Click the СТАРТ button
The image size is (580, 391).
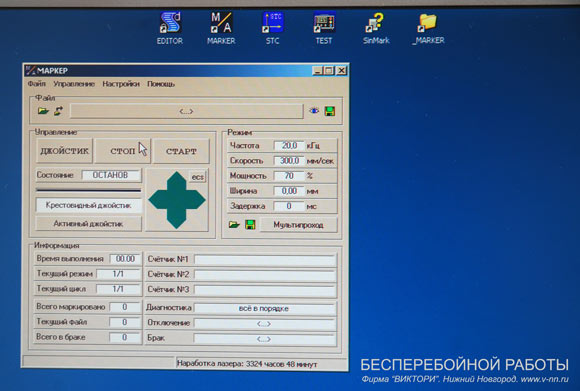(x=181, y=151)
